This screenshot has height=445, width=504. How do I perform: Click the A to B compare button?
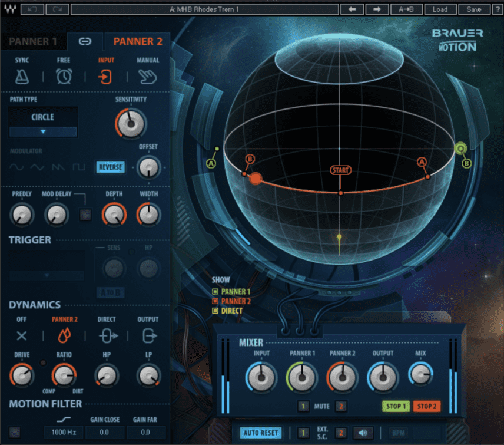point(406,9)
